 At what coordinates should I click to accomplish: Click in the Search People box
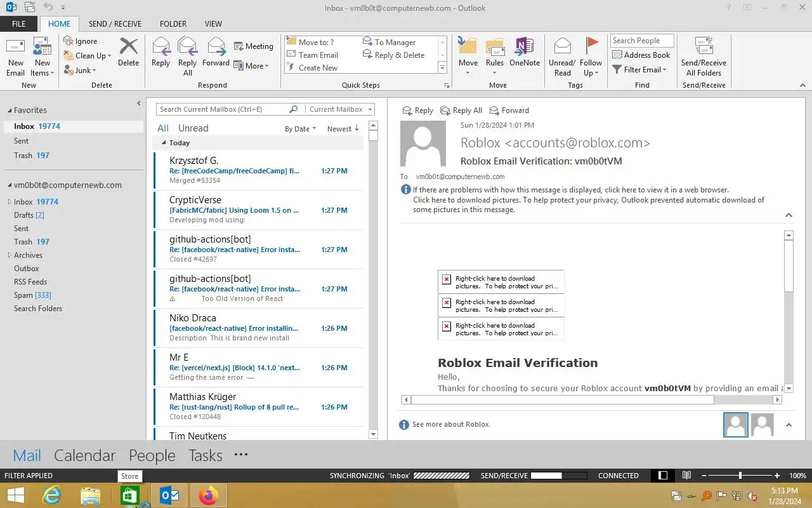pyautogui.click(x=641, y=41)
